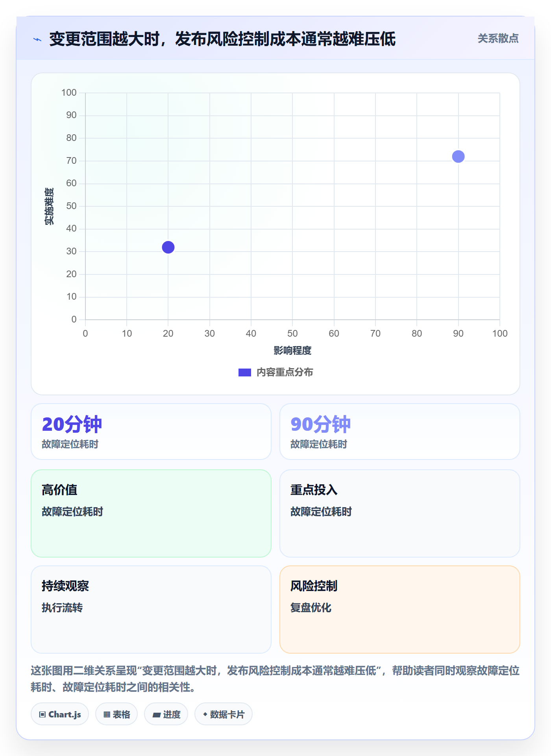Select the 20分钟 data card

pyautogui.click(x=151, y=432)
